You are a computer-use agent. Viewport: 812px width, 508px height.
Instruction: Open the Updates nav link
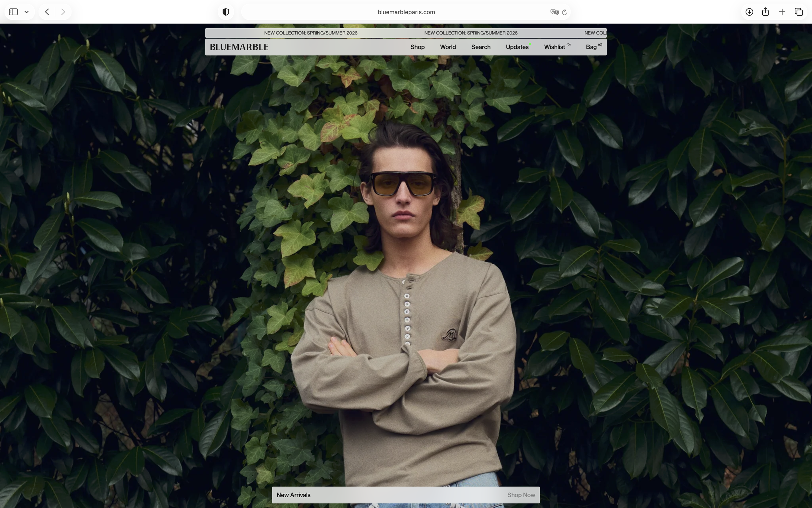(x=517, y=47)
